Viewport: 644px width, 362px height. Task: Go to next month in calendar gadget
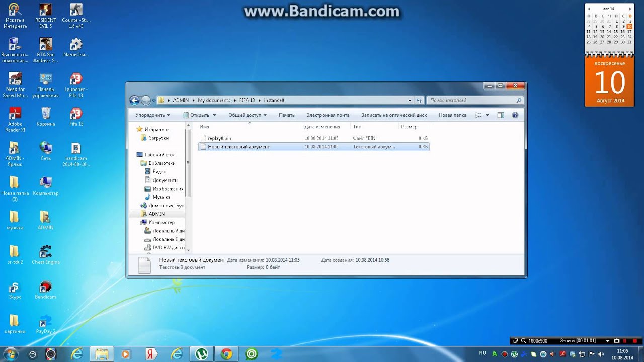(x=629, y=9)
